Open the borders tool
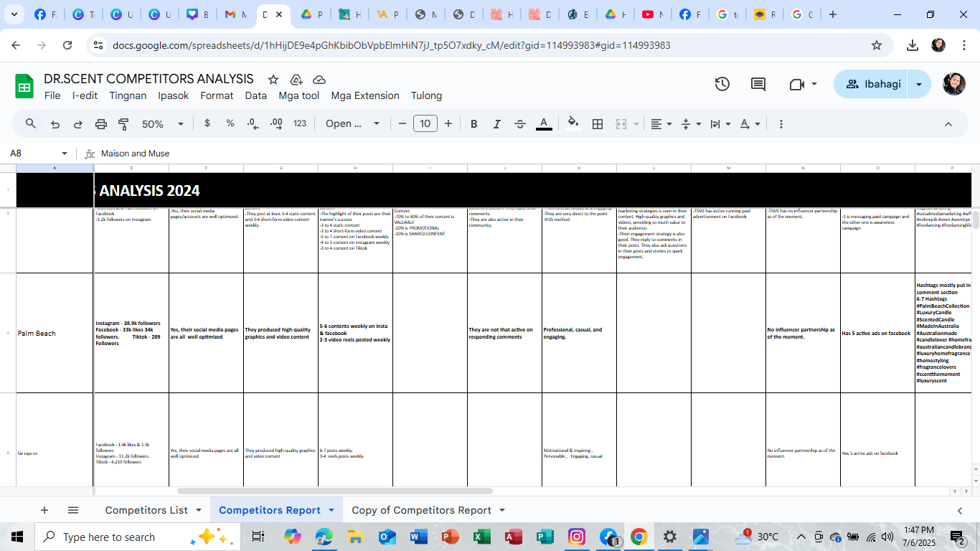Image resolution: width=980 pixels, height=551 pixels. [598, 123]
